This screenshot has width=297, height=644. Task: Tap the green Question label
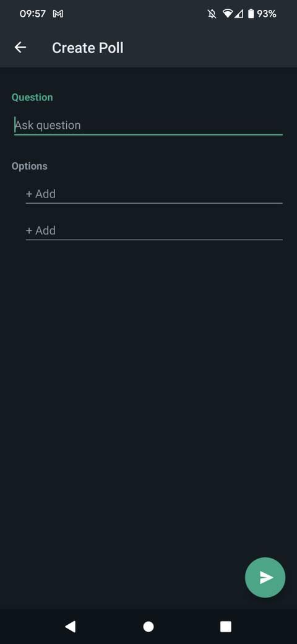[x=32, y=97]
